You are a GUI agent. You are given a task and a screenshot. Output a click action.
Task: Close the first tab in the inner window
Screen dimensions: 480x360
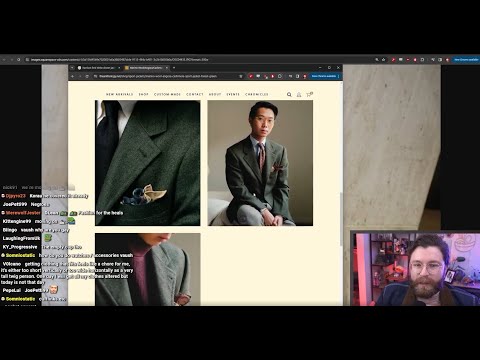[119, 68]
